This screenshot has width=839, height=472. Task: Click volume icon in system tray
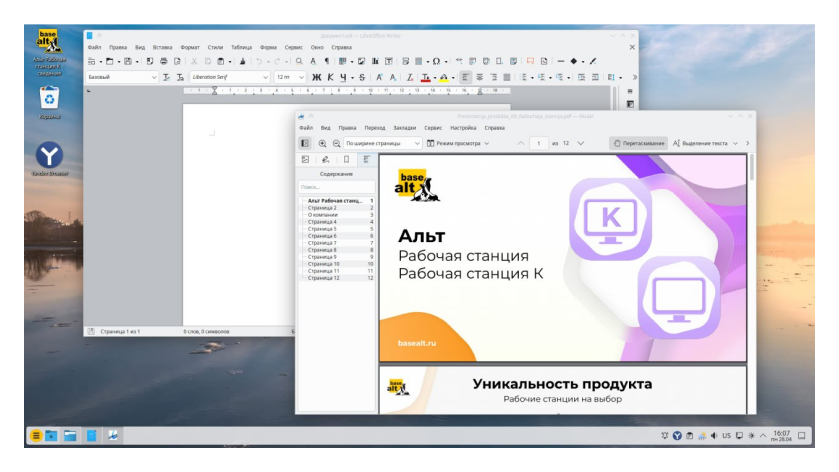[x=714, y=436]
